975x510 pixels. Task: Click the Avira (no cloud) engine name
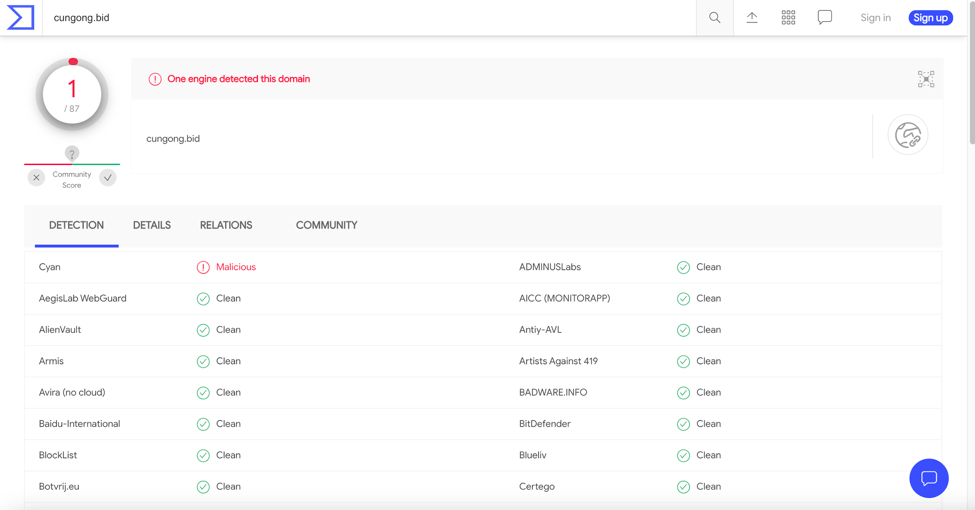pos(72,392)
